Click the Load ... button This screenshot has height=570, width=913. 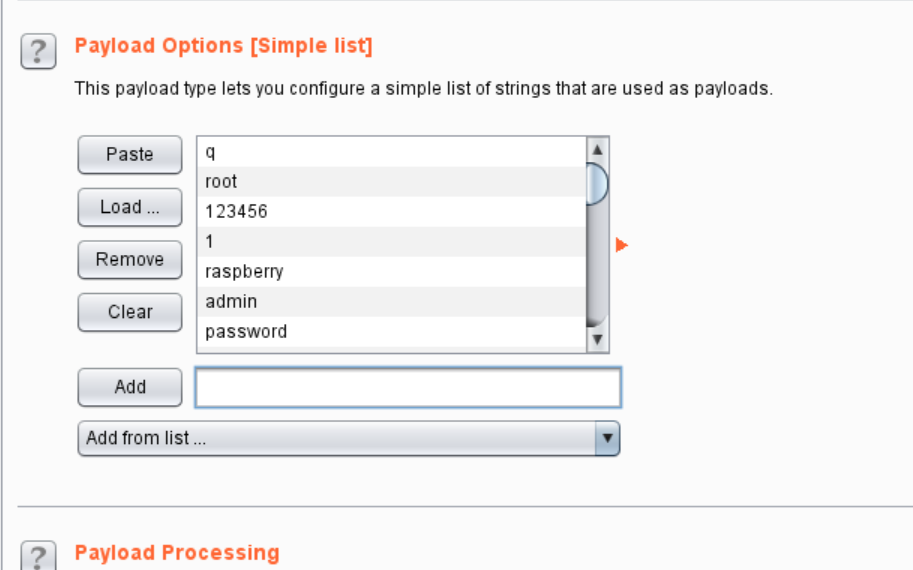[130, 207]
